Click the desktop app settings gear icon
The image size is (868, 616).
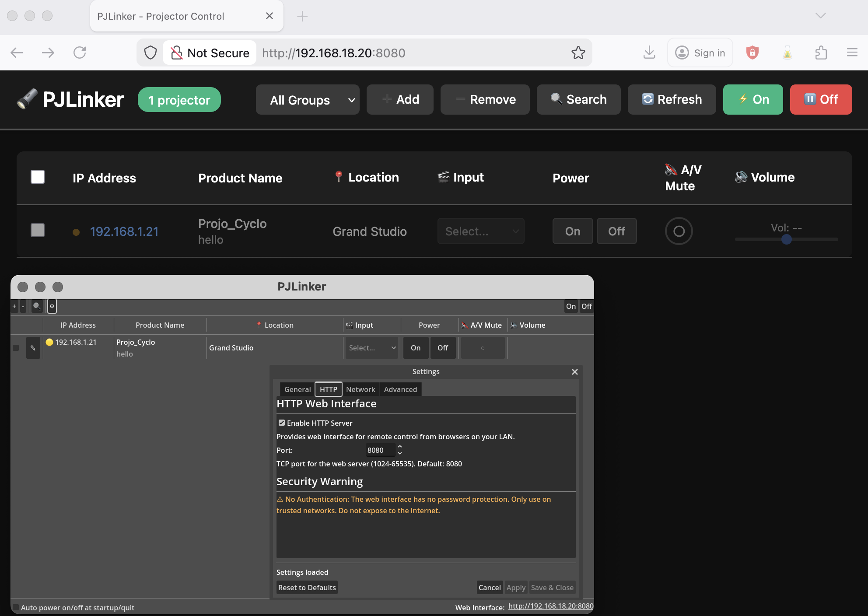click(52, 306)
